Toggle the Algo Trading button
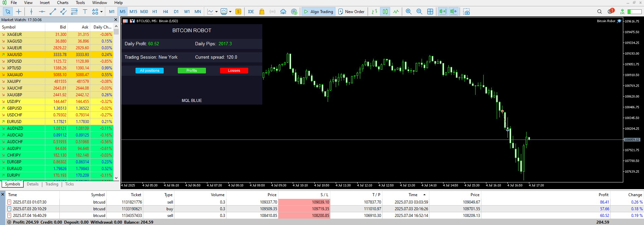This screenshot has height=225, width=644. click(318, 12)
